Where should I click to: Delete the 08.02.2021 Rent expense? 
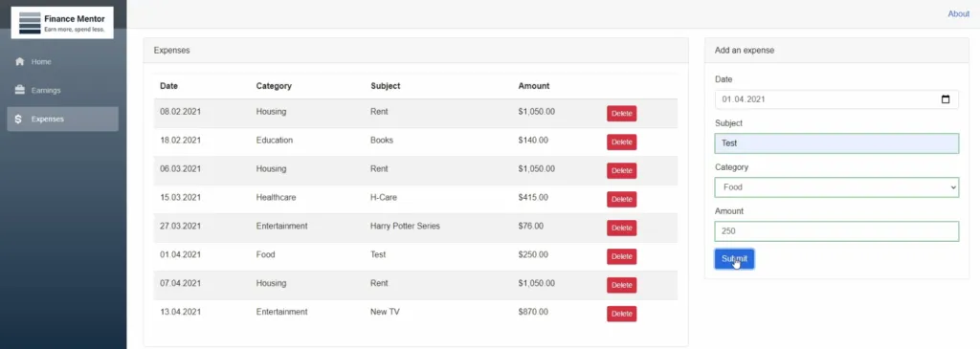(x=621, y=114)
